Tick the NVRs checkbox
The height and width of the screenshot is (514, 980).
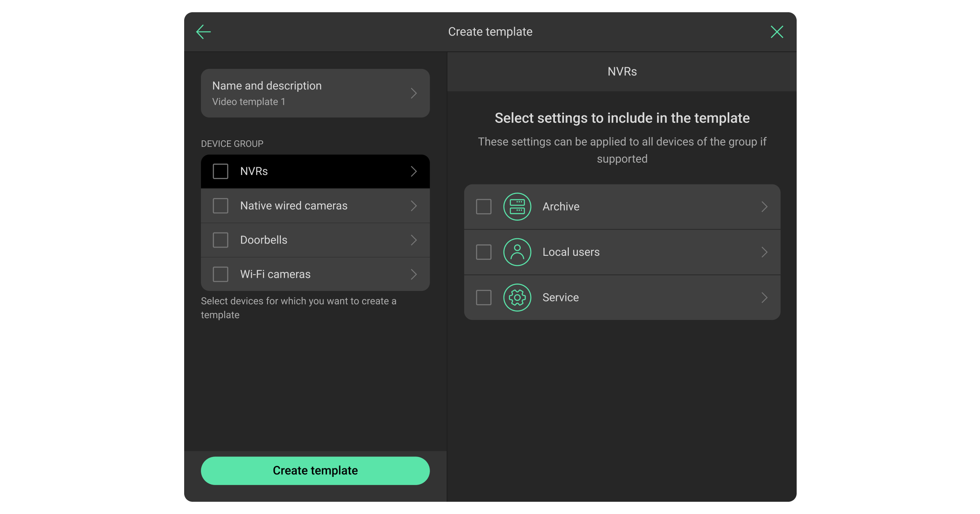220,171
